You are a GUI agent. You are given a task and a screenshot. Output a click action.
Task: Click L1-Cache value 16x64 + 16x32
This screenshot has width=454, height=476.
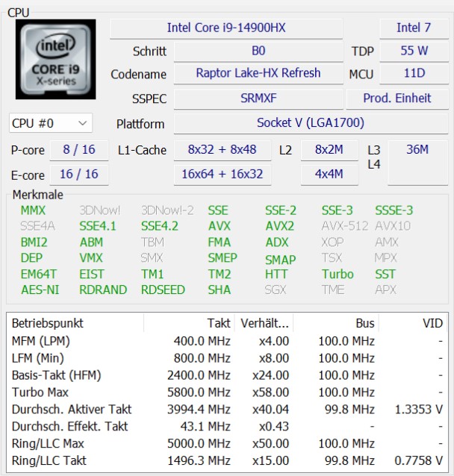(x=222, y=175)
